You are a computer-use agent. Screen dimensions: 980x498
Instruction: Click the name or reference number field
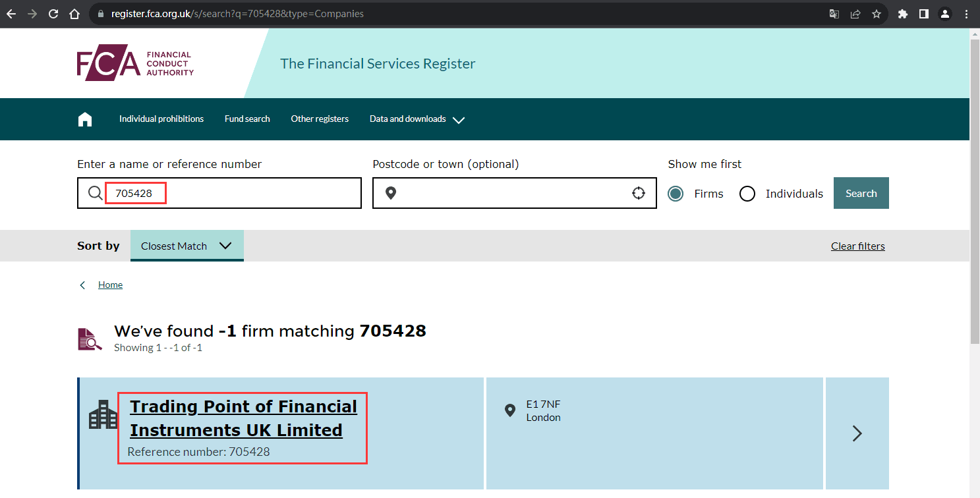pos(219,193)
